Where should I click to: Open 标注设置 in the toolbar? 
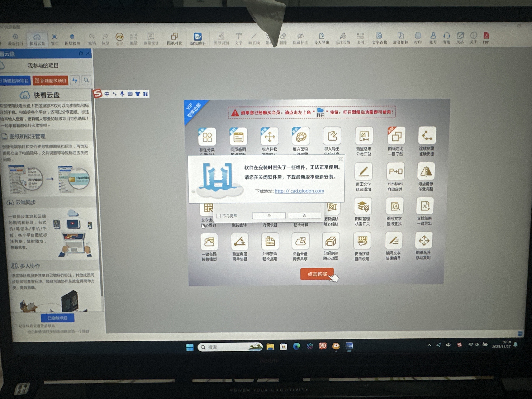click(343, 39)
